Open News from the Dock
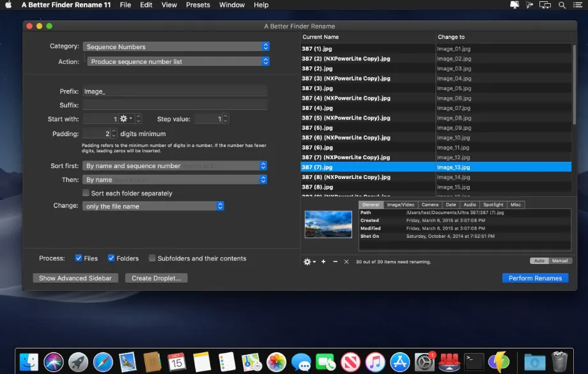The width and height of the screenshot is (588, 374). tap(351, 362)
